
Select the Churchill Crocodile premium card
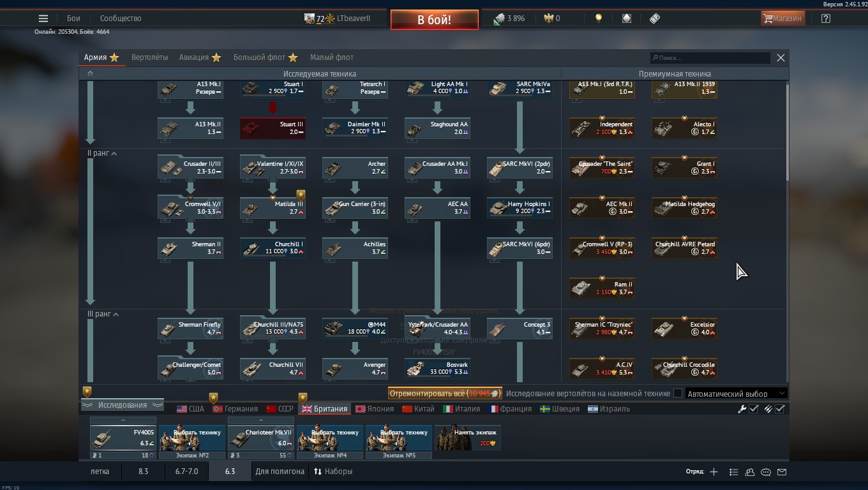pyautogui.click(x=684, y=369)
